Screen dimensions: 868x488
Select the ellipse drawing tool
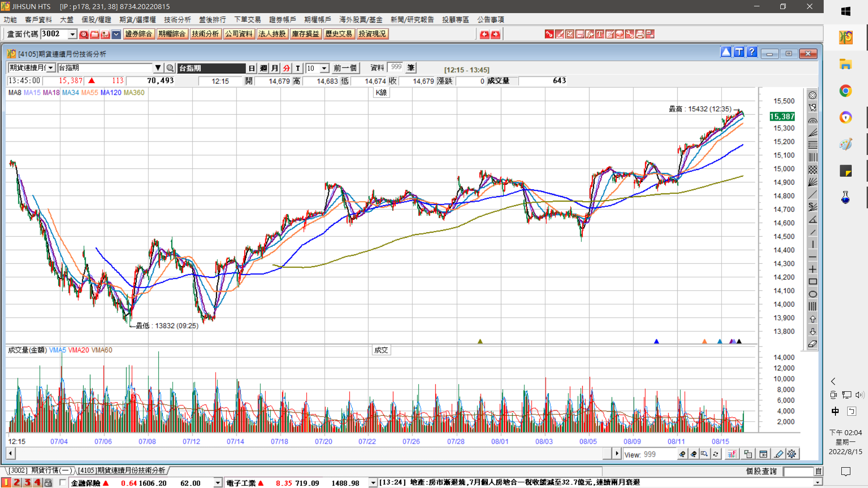coord(812,294)
